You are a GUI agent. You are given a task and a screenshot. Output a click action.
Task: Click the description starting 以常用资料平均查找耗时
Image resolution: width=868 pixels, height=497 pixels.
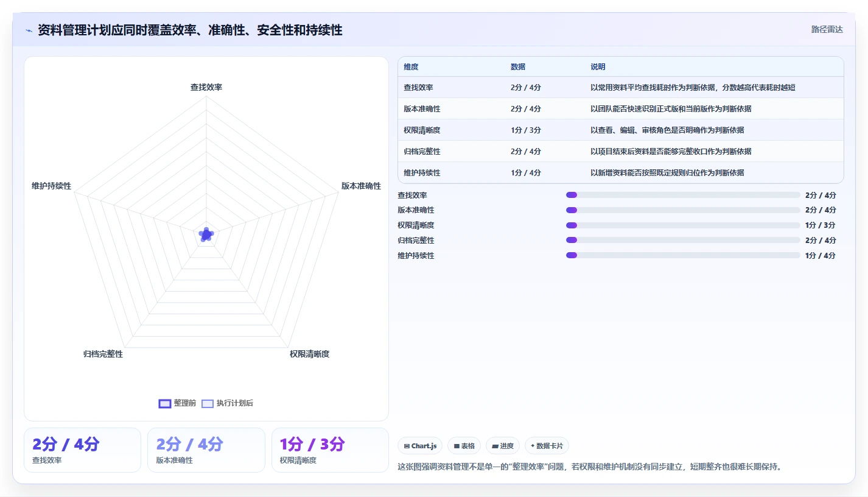click(693, 88)
